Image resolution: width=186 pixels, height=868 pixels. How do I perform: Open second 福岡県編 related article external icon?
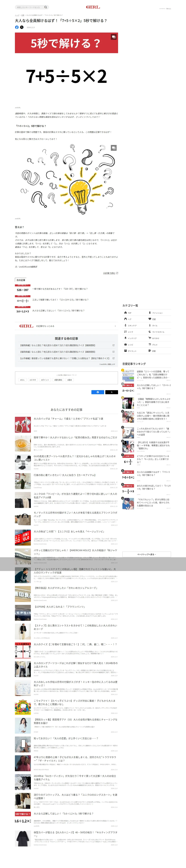(x=113, y=352)
